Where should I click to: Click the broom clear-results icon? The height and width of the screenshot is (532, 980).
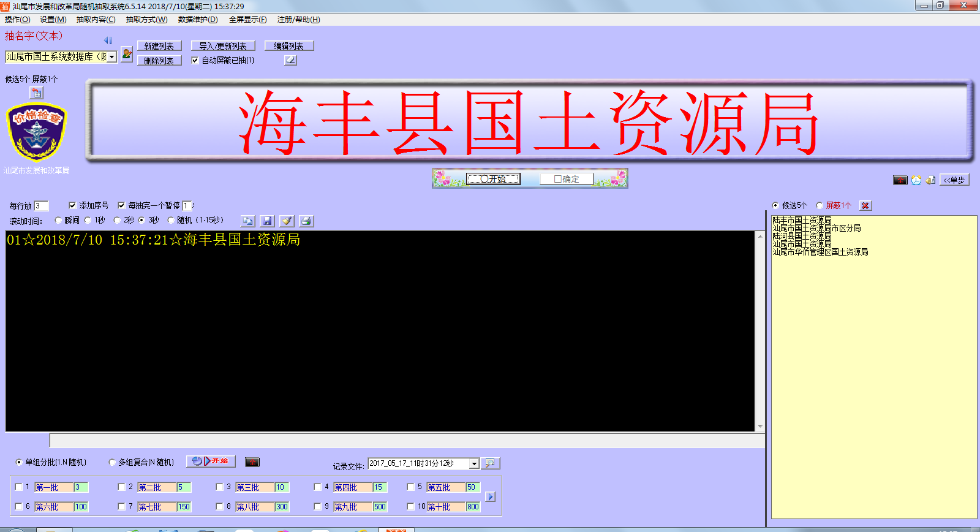(x=287, y=221)
